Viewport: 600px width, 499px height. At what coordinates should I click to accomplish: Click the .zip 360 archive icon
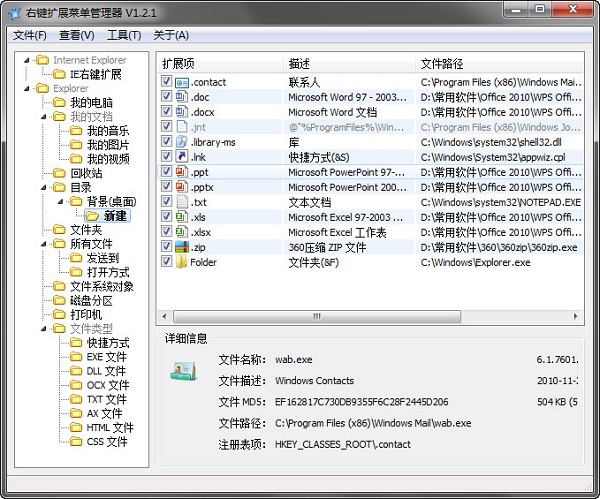coord(182,247)
